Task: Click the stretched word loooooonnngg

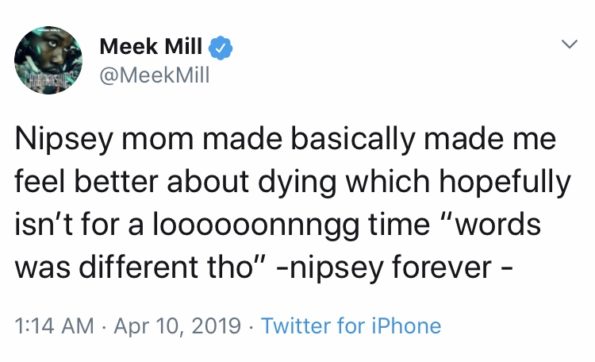Action: pyautogui.click(x=256, y=225)
